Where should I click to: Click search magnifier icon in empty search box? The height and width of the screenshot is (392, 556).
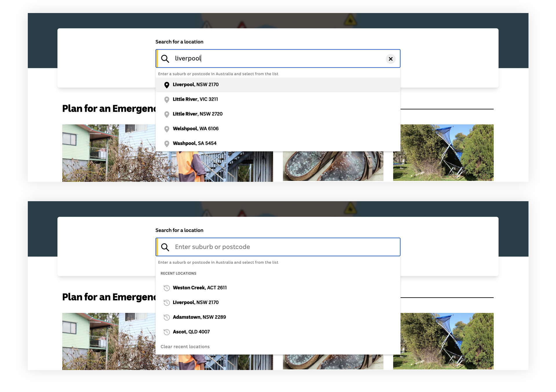(165, 247)
